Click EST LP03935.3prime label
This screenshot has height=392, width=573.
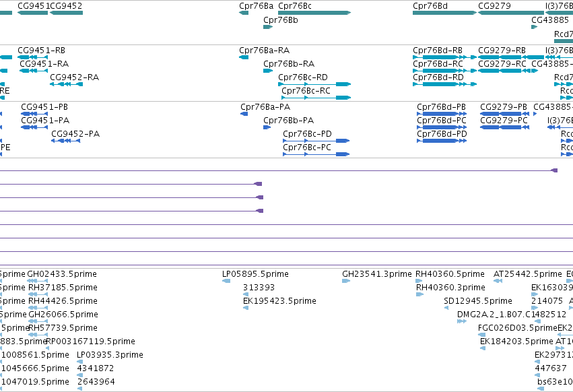(x=110, y=355)
